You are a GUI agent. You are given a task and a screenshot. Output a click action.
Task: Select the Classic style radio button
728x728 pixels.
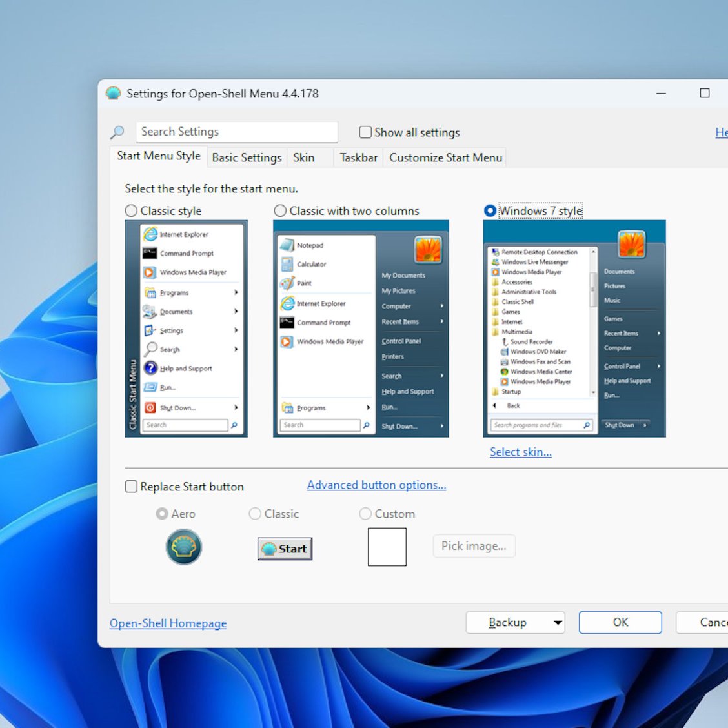(x=132, y=211)
